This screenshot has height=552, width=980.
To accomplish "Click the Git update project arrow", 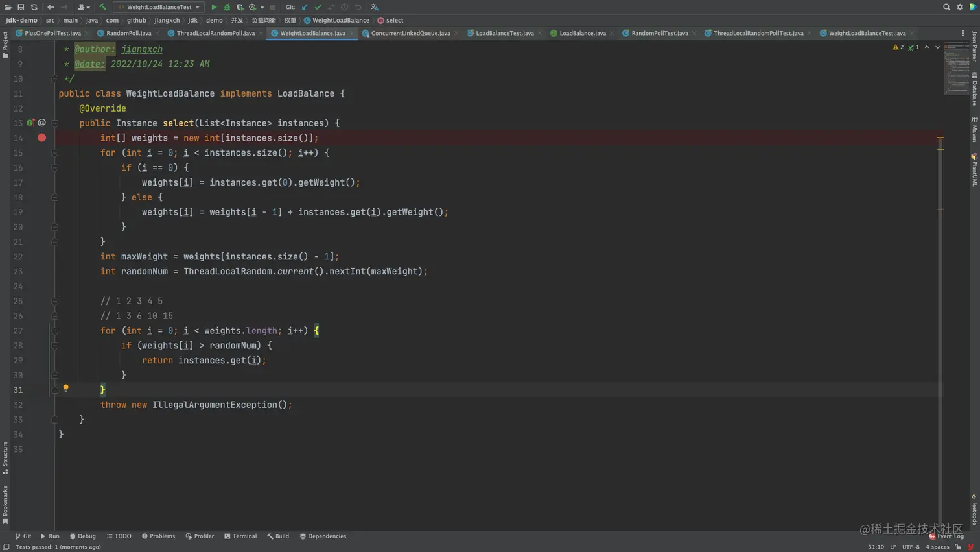I will point(305,7).
